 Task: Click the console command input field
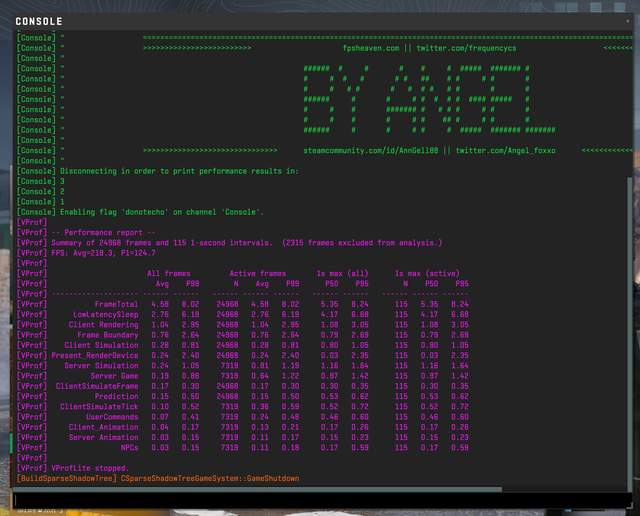[322, 500]
